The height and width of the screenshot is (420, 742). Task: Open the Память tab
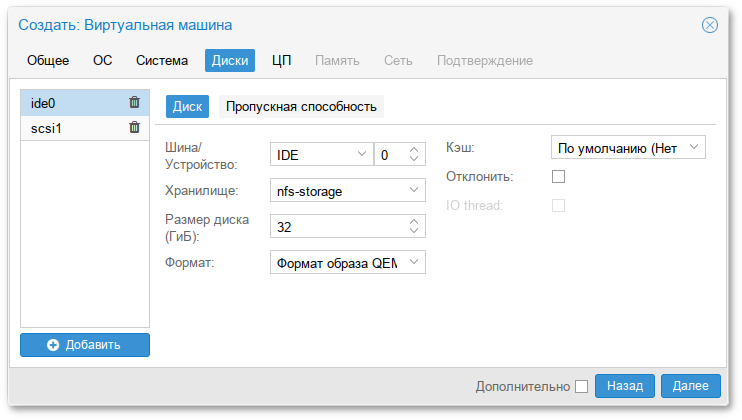337,61
